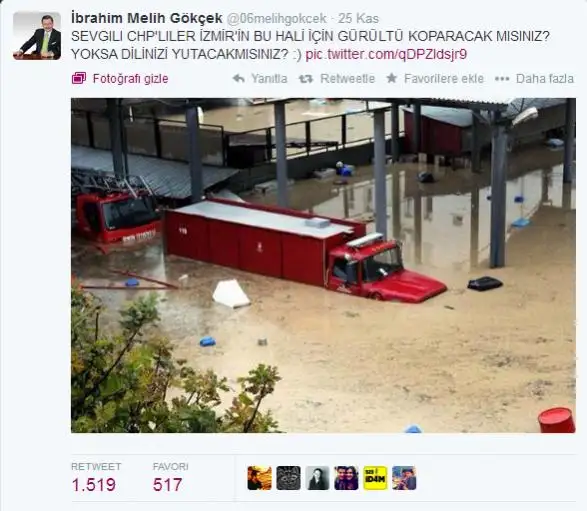Click the favorite star icon
The height and width of the screenshot is (511, 587).
[x=392, y=78]
